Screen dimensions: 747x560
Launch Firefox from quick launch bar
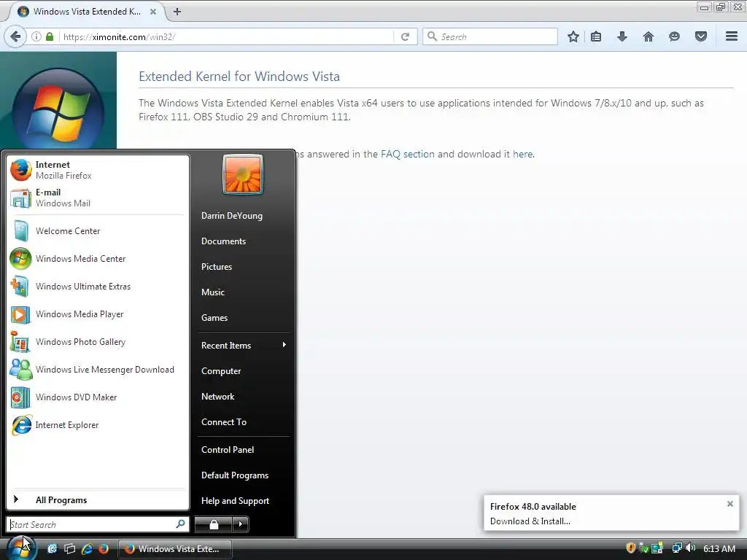click(x=104, y=548)
